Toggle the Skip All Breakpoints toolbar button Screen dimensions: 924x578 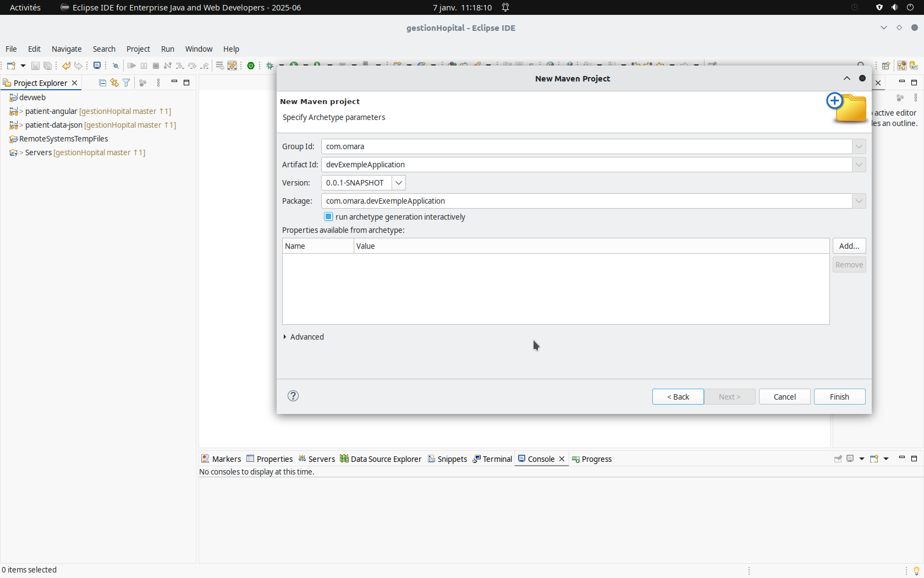coord(116,66)
